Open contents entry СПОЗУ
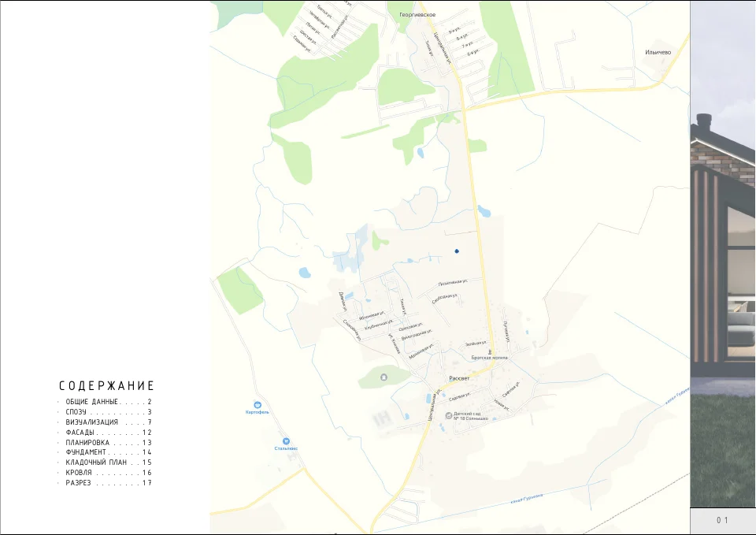 pos(109,412)
